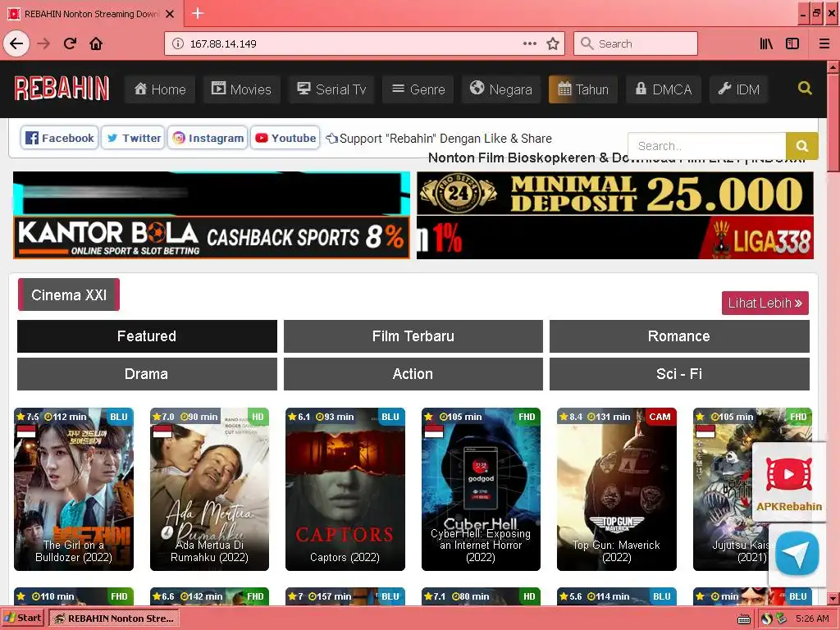Viewport: 840px width, 630px height.
Task: Reload the page with the refresh icon
Action: 70,43
